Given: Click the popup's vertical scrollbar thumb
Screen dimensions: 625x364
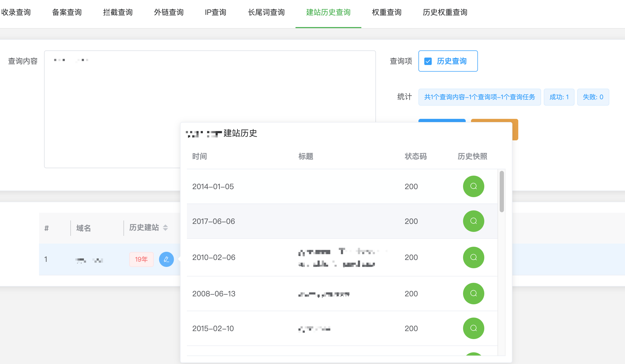Looking at the screenshot, I should 502,192.
